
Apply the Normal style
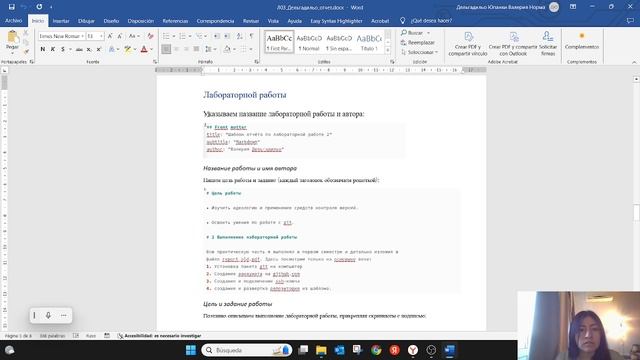point(309,42)
